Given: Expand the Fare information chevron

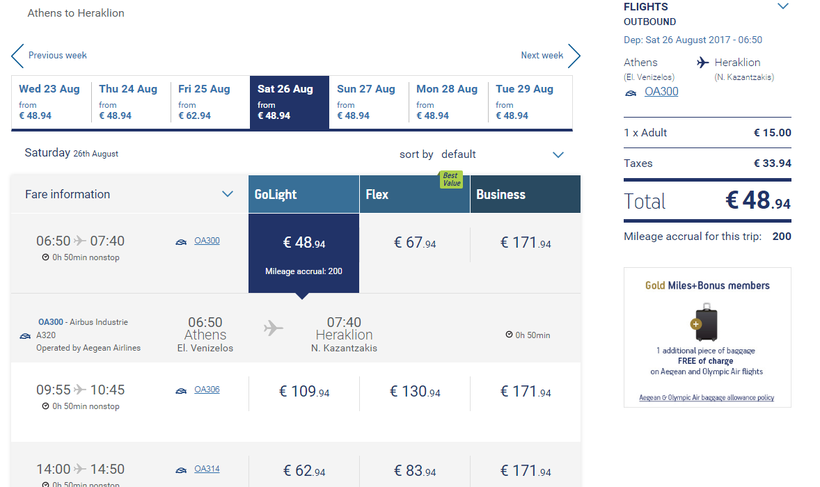Looking at the screenshot, I should coord(228,194).
